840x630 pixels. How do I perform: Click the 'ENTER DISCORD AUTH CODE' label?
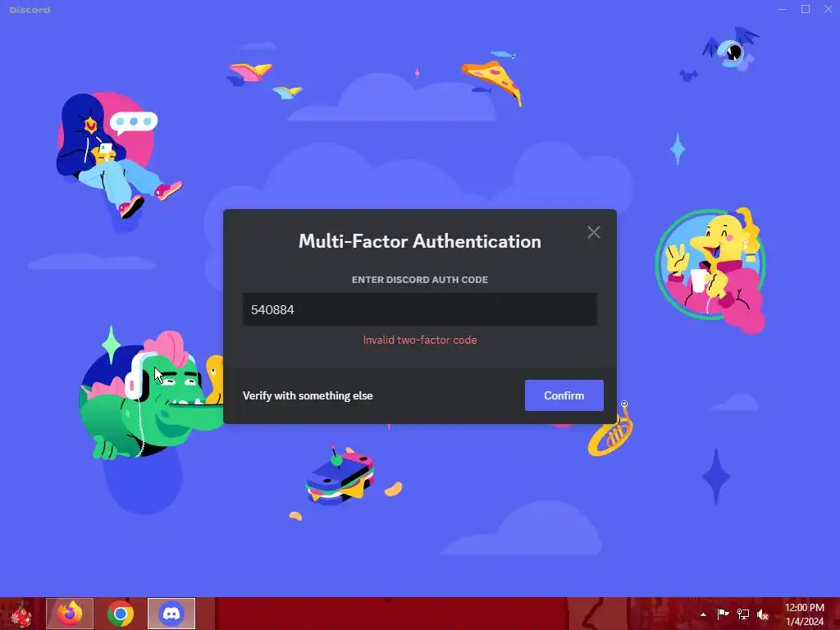click(x=420, y=280)
